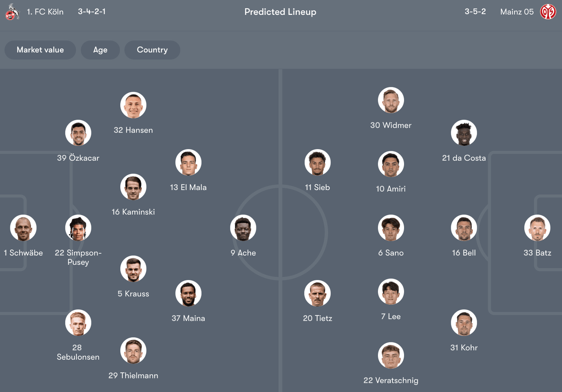Click the 29 Thielmann name label
562x392 pixels.
pos(133,375)
